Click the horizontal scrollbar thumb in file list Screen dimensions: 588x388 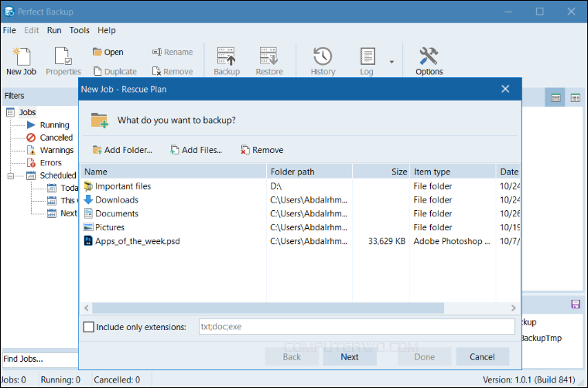[268, 308]
